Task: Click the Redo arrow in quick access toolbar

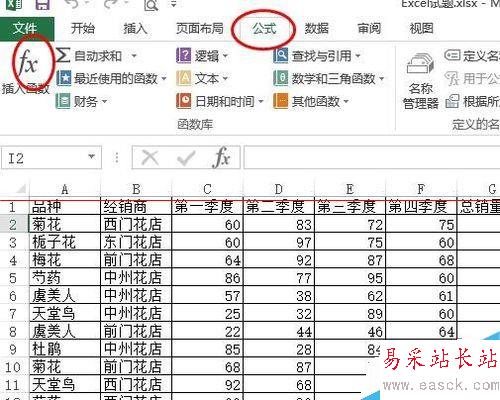Action: click(111, 4)
